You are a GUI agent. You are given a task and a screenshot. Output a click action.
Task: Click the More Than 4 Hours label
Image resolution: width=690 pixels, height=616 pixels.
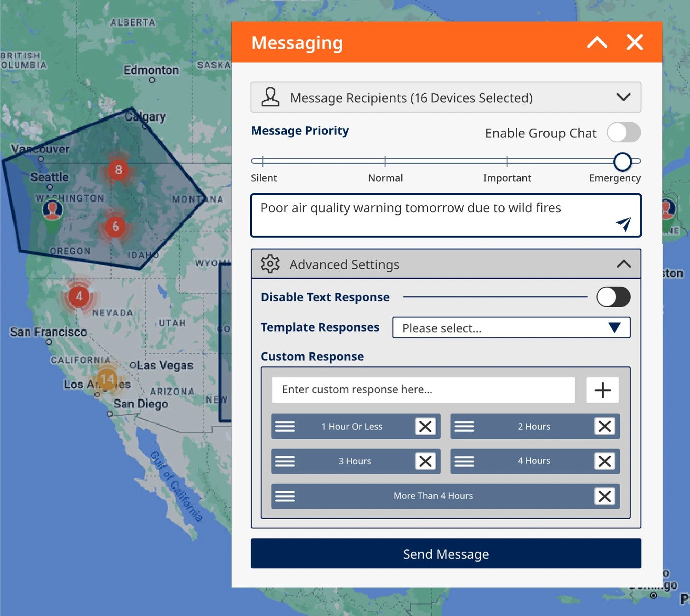coord(433,496)
